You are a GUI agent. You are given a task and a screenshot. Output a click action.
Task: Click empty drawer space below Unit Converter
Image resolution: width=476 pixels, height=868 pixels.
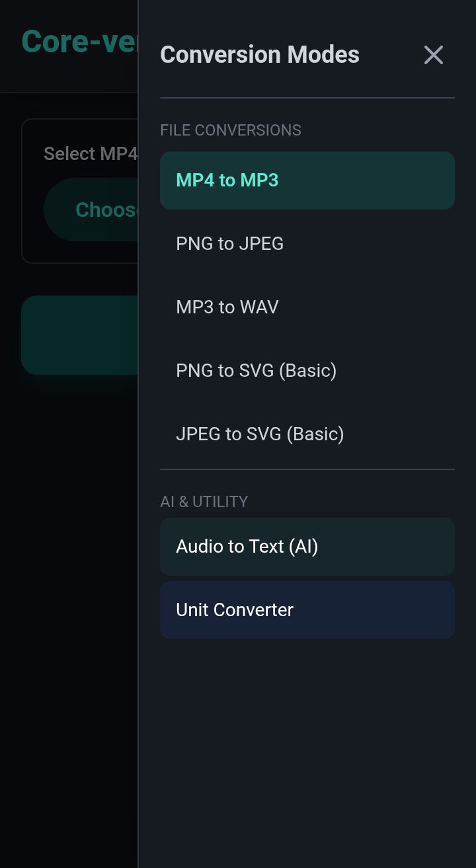(307, 747)
